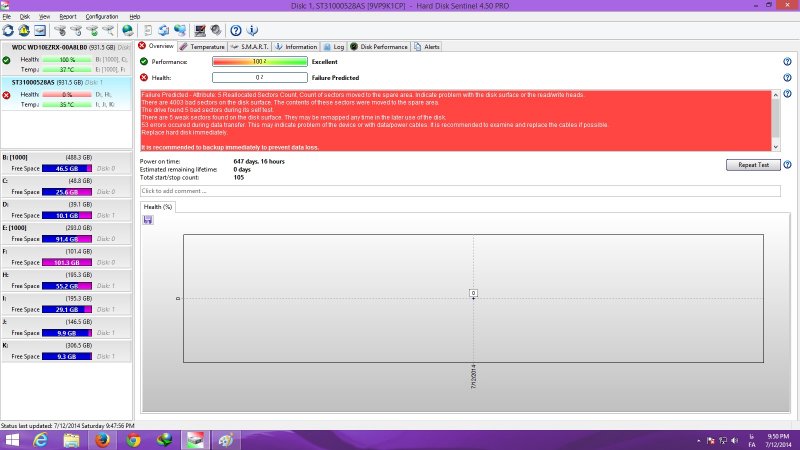Select the ST31000528AS disk entry
This screenshot has width=800, height=450.
tap(66, 93)
